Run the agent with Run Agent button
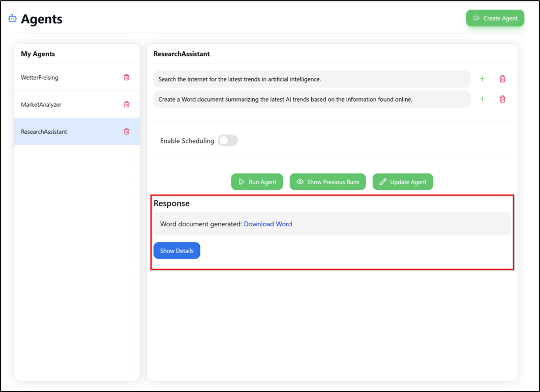 click(x=257, y=182)
